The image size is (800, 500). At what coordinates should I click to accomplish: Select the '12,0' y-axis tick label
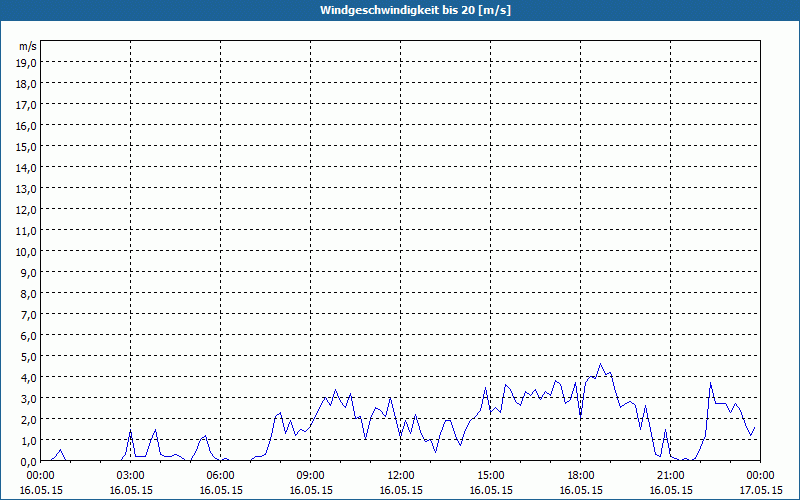26,209
